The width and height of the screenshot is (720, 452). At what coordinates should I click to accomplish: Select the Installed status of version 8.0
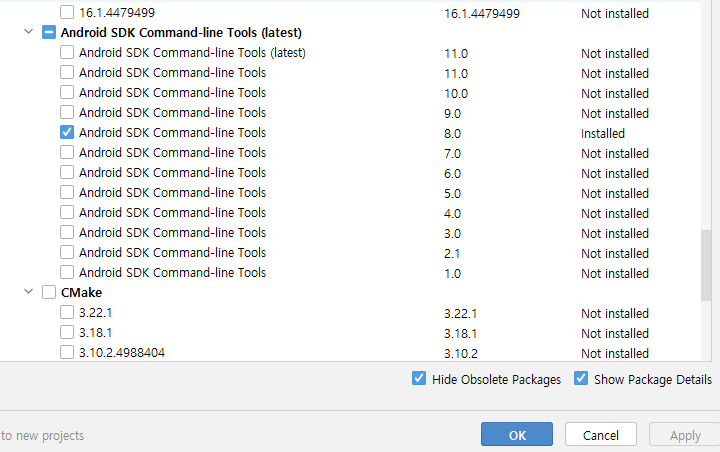pos(603,134)
